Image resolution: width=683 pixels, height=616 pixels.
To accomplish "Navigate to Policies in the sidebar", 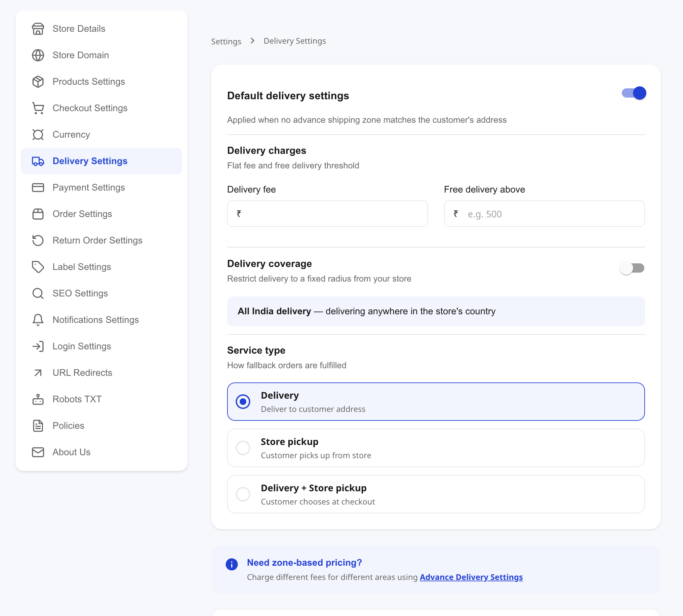I will click(68, 425).
